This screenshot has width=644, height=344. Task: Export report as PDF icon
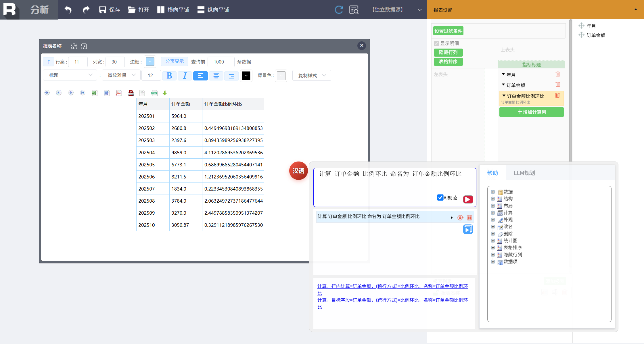coord(119,93)
